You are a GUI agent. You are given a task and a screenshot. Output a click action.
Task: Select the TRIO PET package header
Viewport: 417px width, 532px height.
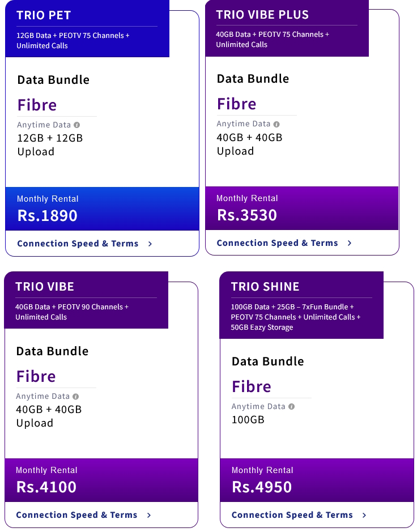(x=87, y=28)
